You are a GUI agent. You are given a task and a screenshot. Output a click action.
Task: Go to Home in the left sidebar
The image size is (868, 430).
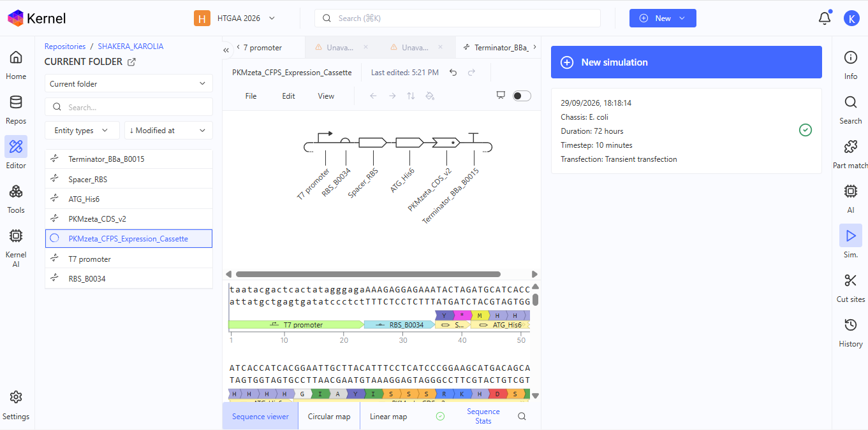pyautogui.click(x=16, y=65)
